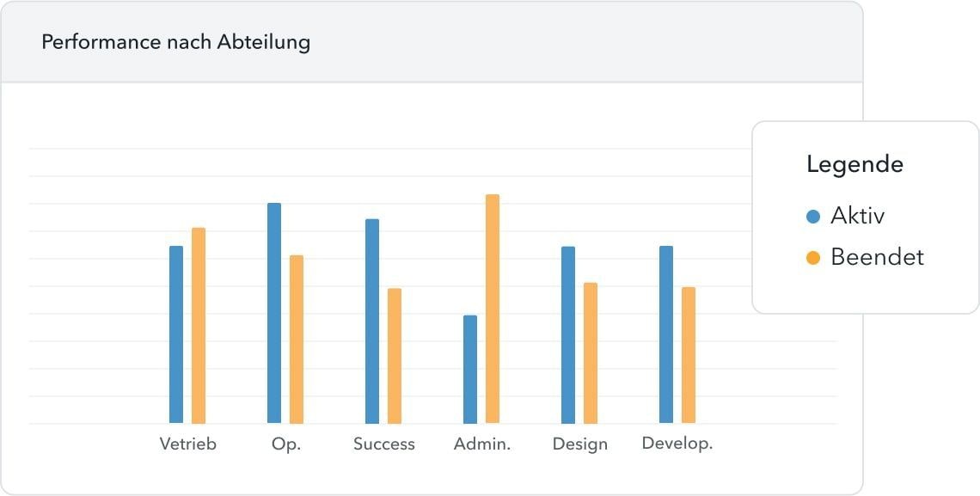Click the blue Aktiv legend dot
The height and width of the screenshot is (496, 980).
click(813, 217)
